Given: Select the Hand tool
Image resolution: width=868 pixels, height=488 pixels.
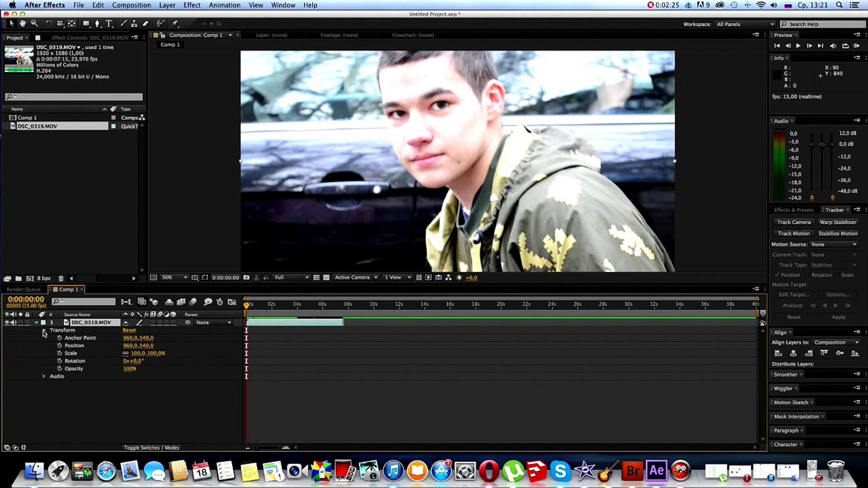Looking at the screenshot, I should click(22, 23).
